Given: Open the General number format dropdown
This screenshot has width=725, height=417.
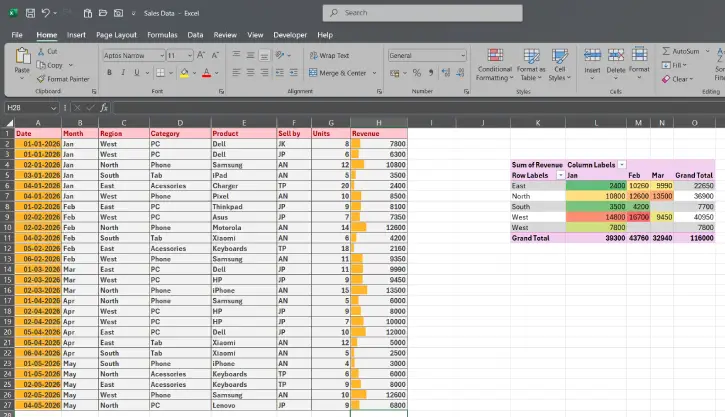Looking at the screenshot, I should pyautogui.click(x=463, y=55).
